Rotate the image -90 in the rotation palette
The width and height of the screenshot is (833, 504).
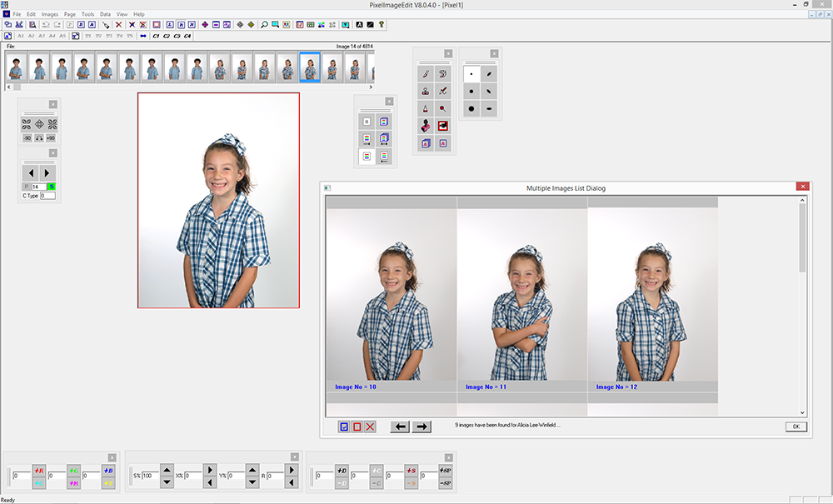coord(27,137)
